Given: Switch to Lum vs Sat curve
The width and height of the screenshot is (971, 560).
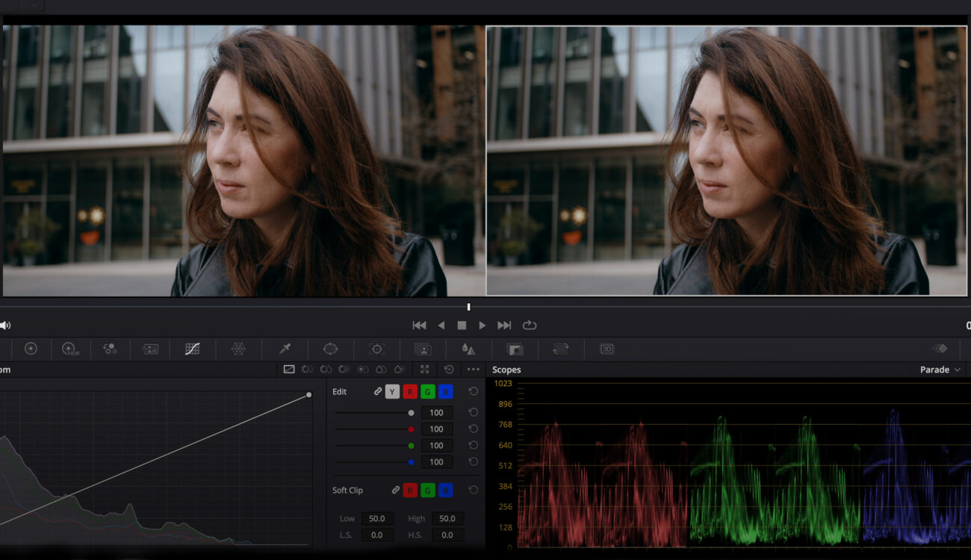Looking at the screenshot, I should coord(362,369).
